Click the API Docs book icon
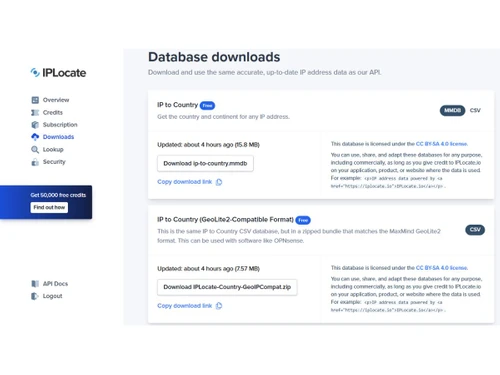Image resolution: width=500 pixels, height=375 pixels. click(35, 284)
